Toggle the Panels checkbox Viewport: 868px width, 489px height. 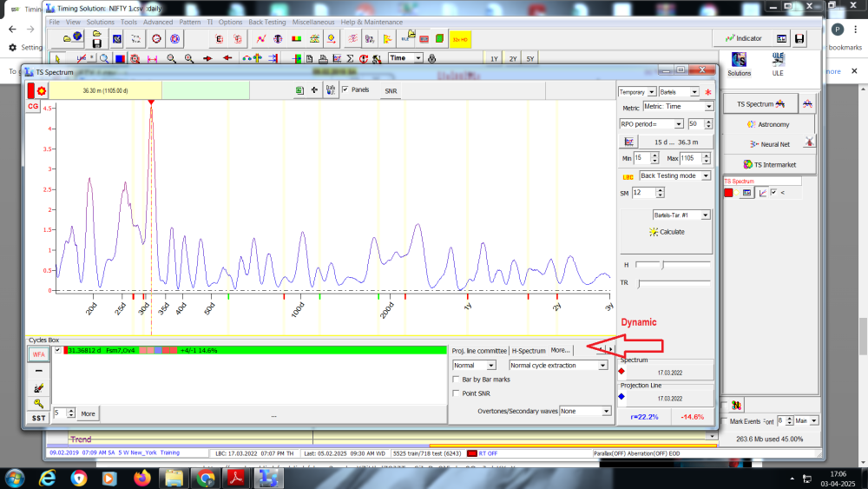(345, 89)
